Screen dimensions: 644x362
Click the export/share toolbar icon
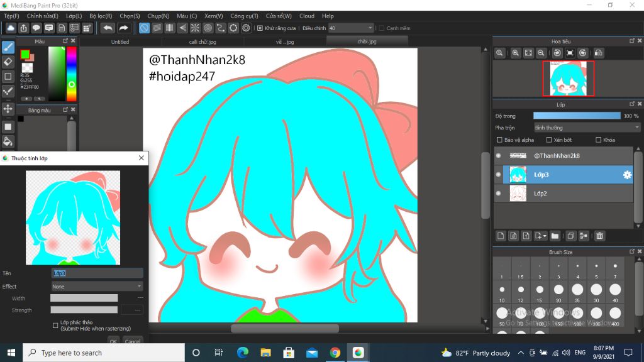pos(23,28)
